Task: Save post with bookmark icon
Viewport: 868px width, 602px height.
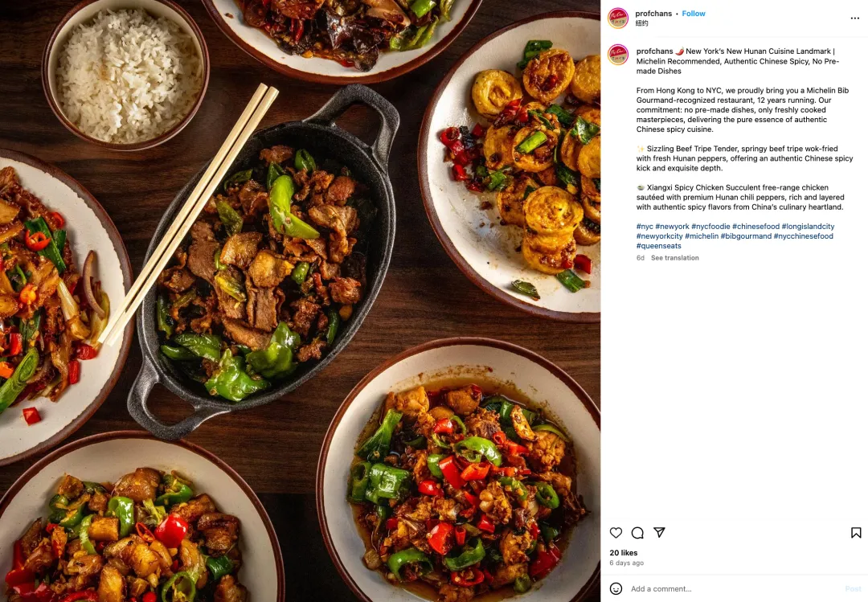Action: (x=856, y=533)
